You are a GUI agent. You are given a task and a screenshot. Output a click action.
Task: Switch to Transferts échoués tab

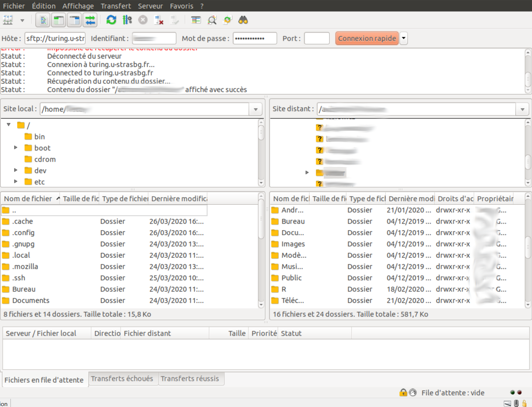point(122,378)
